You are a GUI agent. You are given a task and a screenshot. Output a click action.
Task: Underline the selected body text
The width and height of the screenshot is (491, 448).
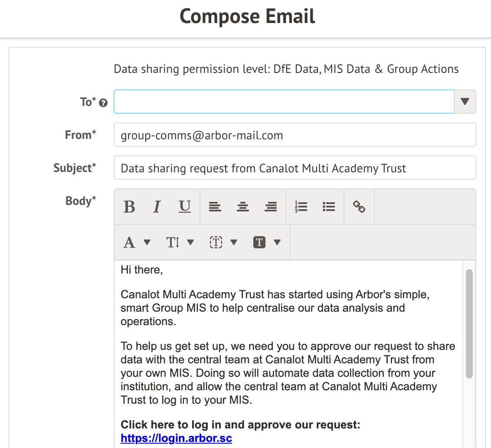point(185,207)
